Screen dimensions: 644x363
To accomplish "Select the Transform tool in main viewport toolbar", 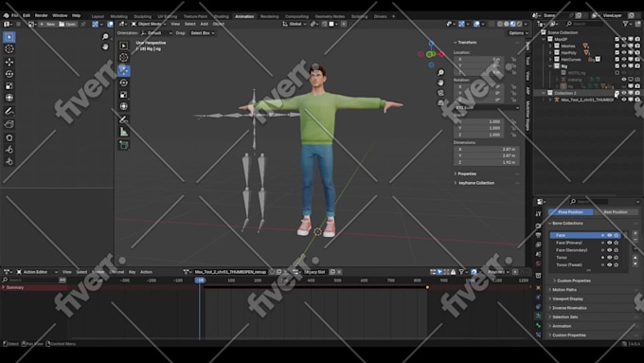I will point(124,106).
